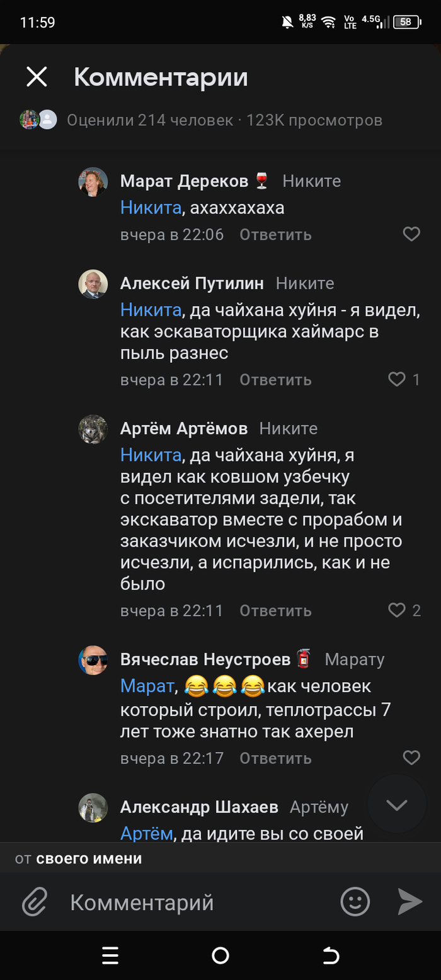The image size is (441, 980).
Task: Tap Android home navigation button
Action: (220, 955)
